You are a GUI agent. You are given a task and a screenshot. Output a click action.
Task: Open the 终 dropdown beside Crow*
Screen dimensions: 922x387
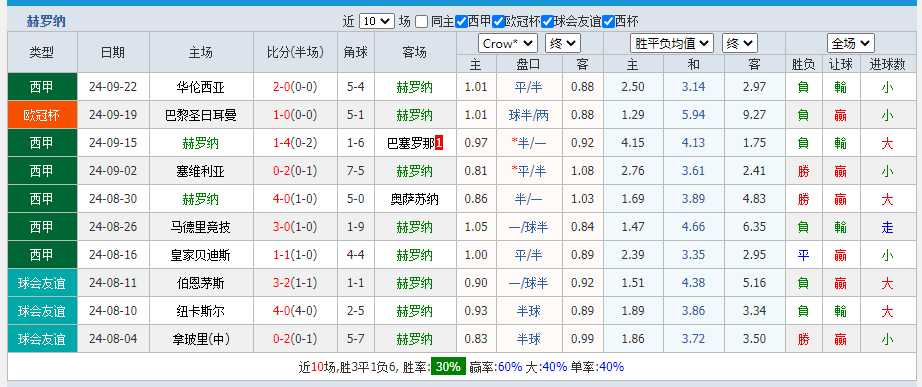563,44
